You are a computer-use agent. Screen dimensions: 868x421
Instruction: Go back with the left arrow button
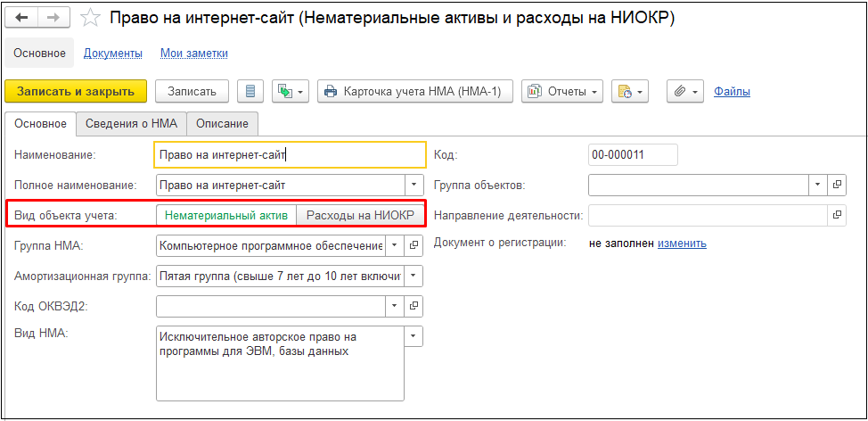point(21,18)
